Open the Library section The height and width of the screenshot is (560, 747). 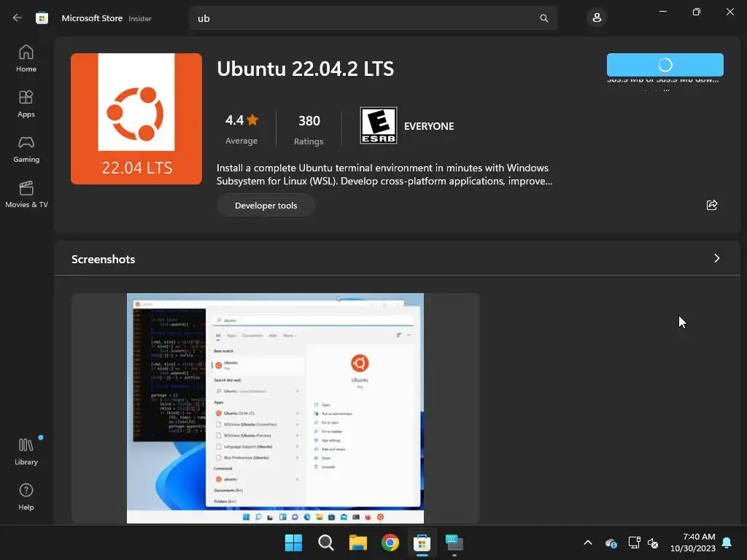coord(26,451)
